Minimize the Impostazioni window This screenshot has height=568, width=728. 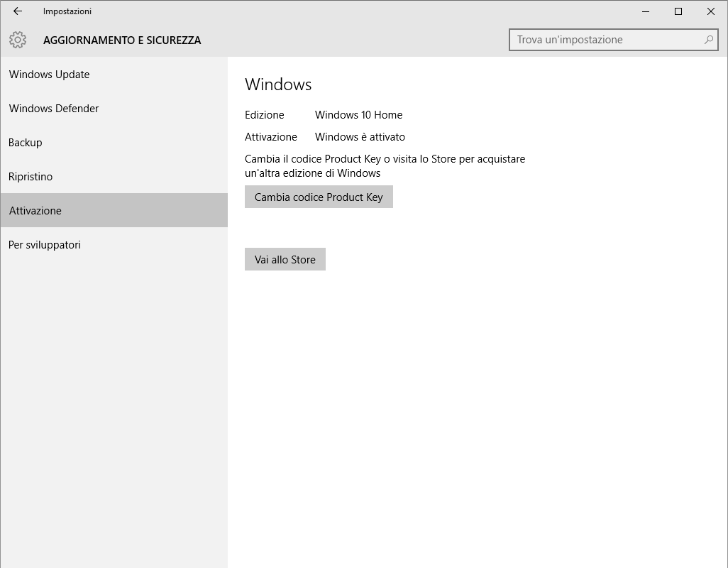[646, 11]
